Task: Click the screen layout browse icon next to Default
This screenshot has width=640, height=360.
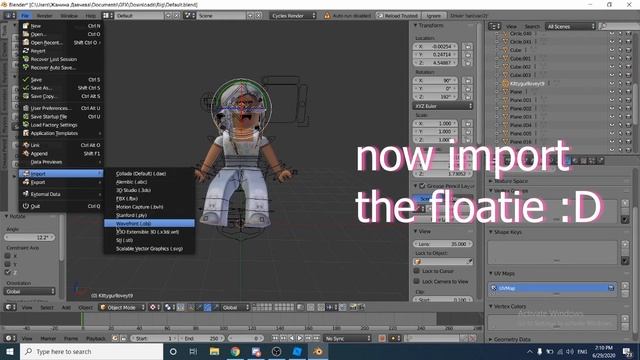Action: click(x=108, y=16)
